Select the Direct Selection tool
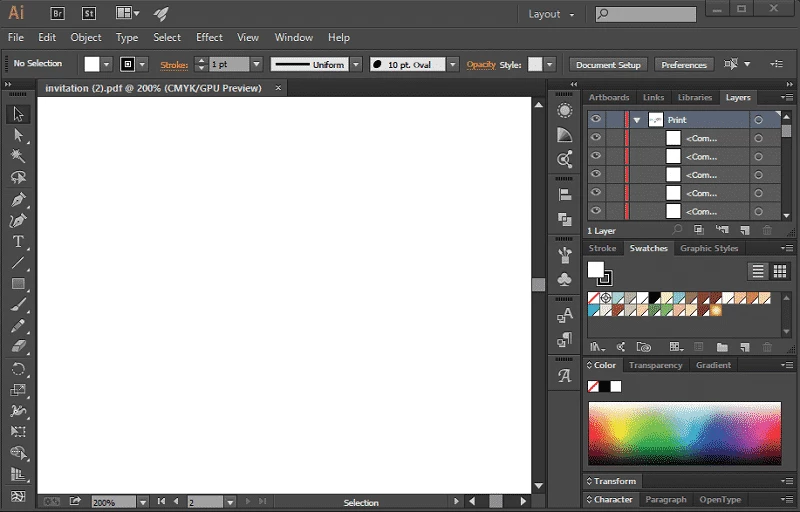This screenshot has height=512, width=800. pos(18,135)
